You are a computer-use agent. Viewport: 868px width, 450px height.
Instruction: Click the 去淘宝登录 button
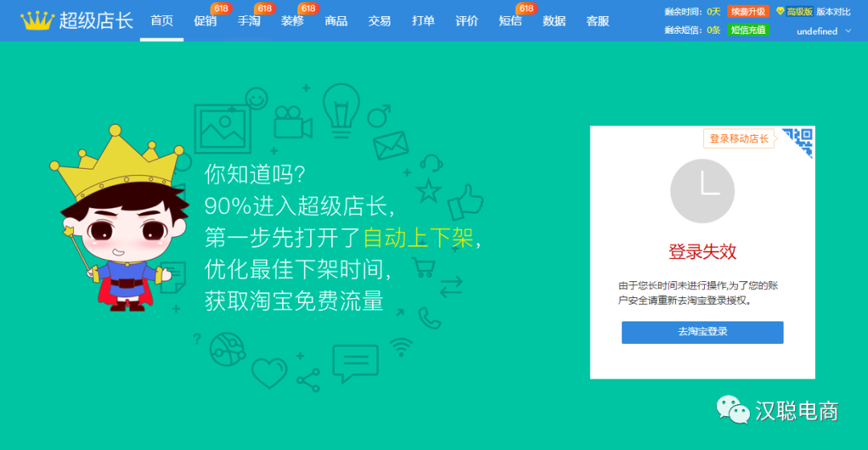coord(702,332)
